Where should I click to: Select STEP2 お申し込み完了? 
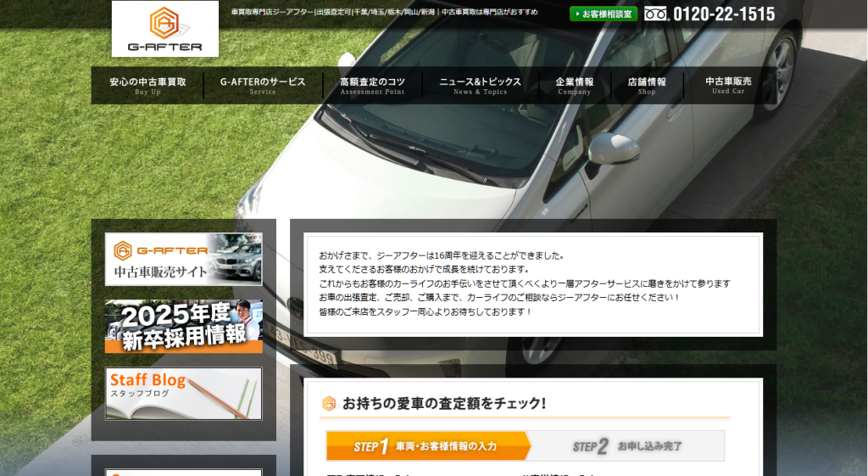(627, 445)
